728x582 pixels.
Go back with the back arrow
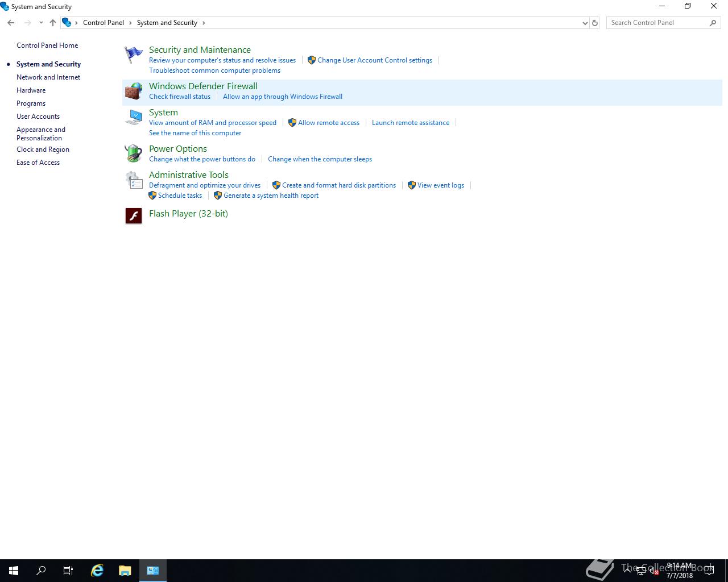[x=11, y=23]
